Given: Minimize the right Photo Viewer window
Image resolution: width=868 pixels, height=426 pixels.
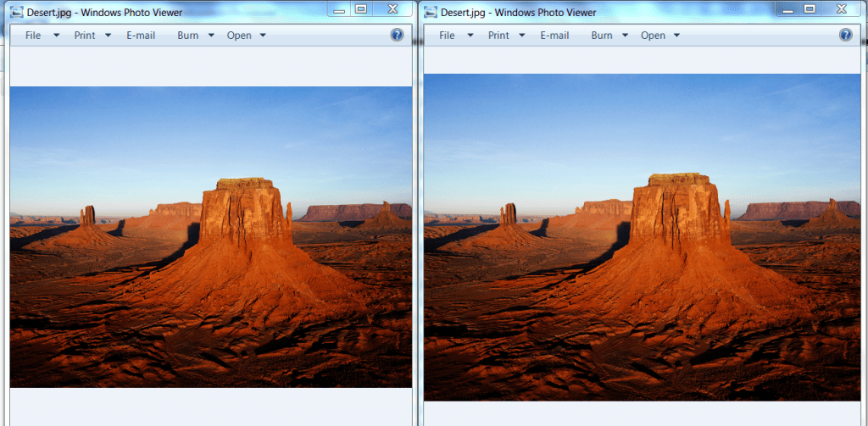Looking at the screenshot, I should point(787,9).
